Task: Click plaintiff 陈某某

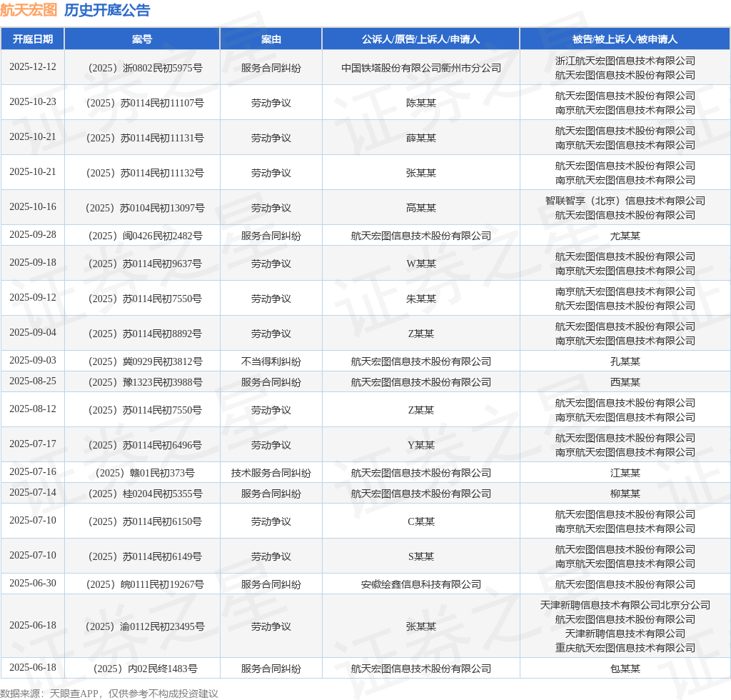Action: tap(421, 103)
